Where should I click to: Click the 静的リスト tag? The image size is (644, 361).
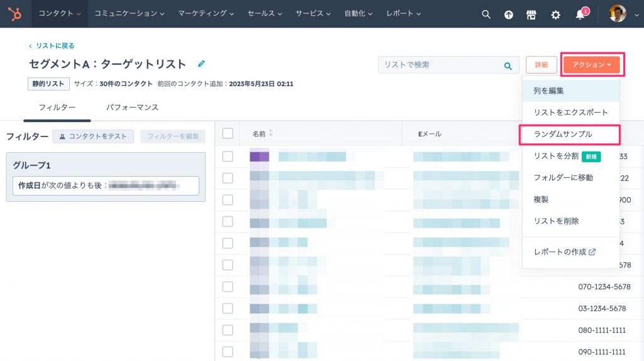[x=48, y=84]
